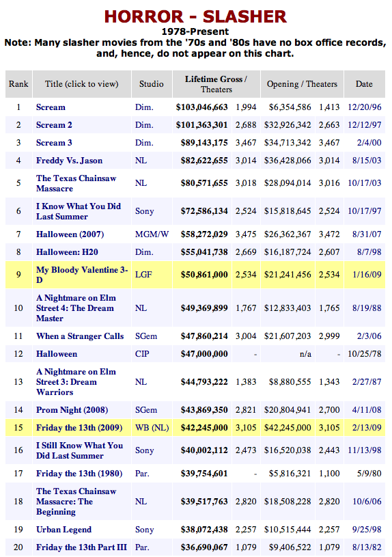Click My Bloody Valentine 3-D link
Image resolution: width=392 pixels, height=557 pixels.
pos(82,275)
